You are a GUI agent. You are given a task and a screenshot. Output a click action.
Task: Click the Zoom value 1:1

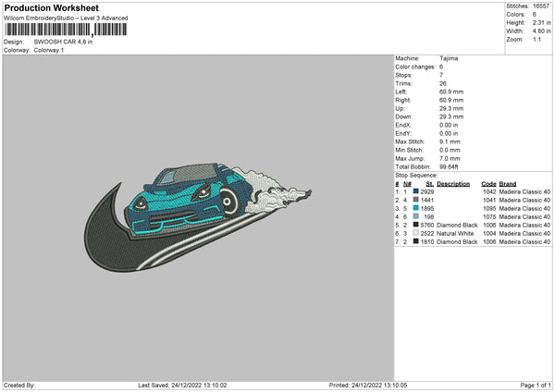point(536,39)
